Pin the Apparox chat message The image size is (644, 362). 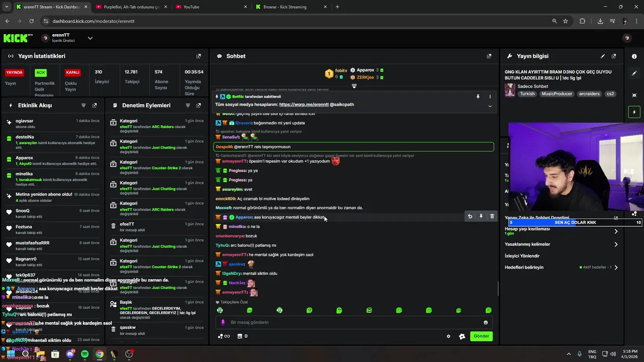point(481,216)
